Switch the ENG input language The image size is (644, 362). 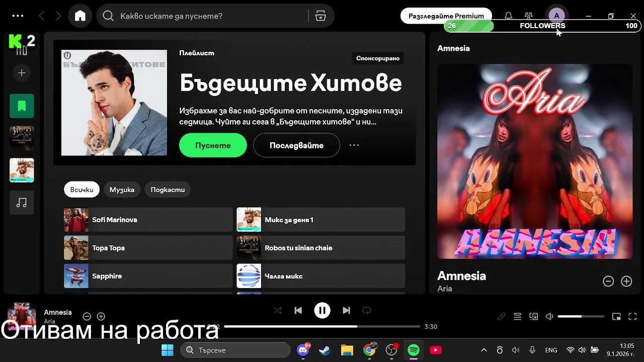551,350
